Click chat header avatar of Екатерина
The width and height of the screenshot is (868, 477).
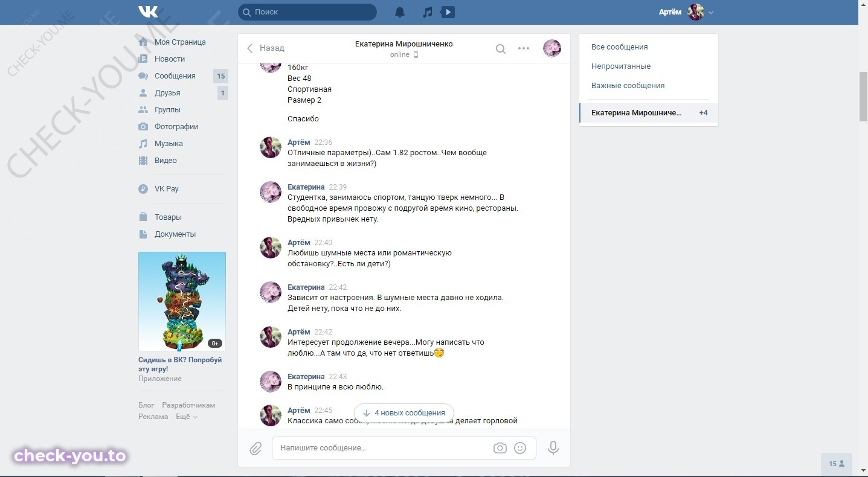(x=552, y=48)
